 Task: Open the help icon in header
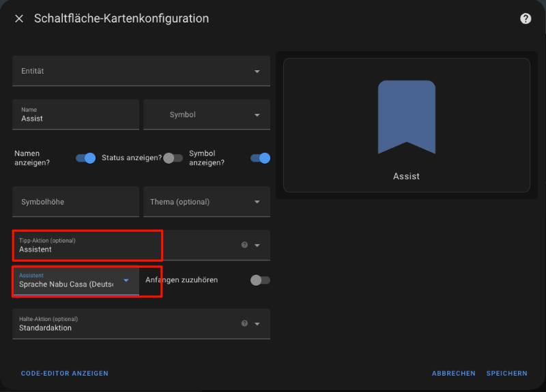click(x=526, y=19)
